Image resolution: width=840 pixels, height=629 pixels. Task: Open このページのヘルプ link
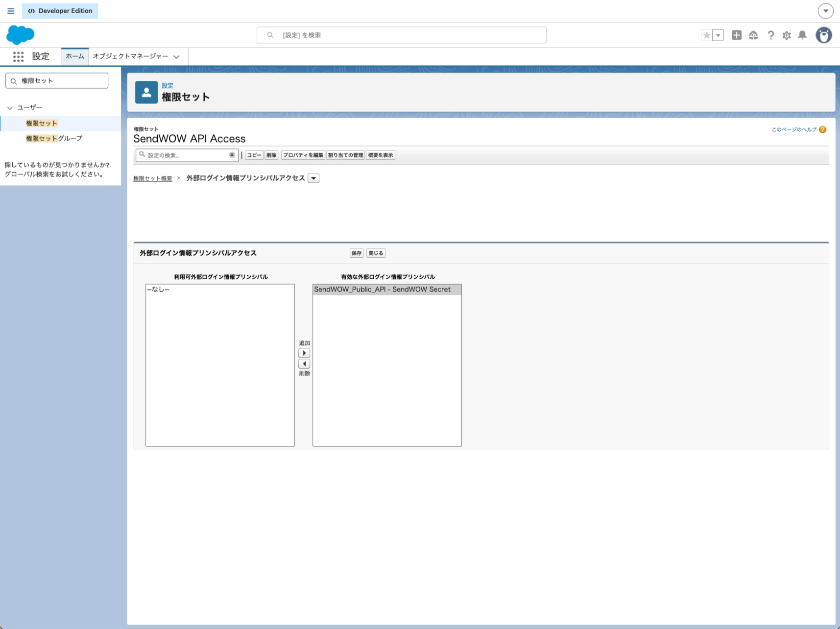click(794, 129)
